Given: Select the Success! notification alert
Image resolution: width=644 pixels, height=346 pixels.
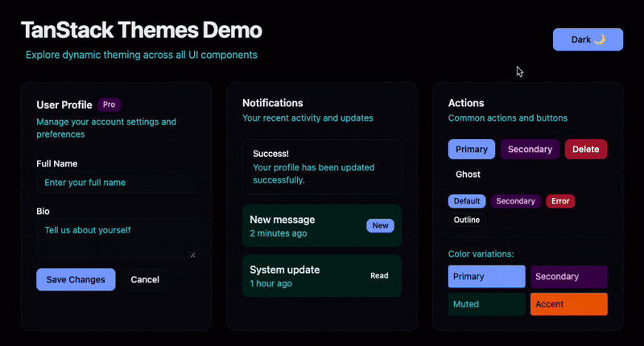Looking at the screenshot, I should [321, 167].
